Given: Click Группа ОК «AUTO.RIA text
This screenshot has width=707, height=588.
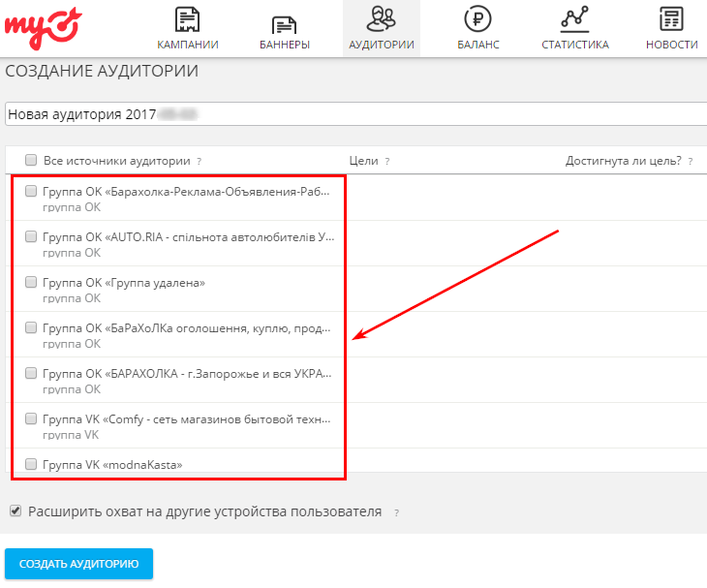Looking at the screenshot, I should [189, 237].
